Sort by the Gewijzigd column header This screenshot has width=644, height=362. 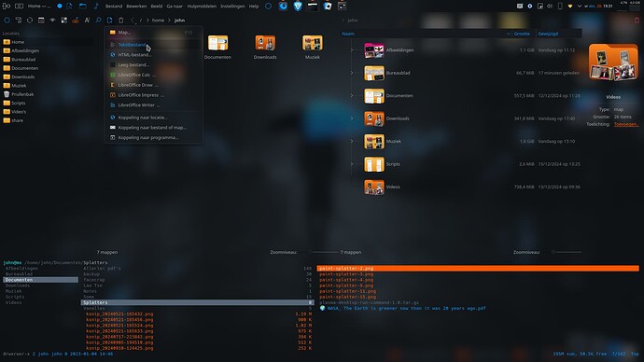click(558, 34)
